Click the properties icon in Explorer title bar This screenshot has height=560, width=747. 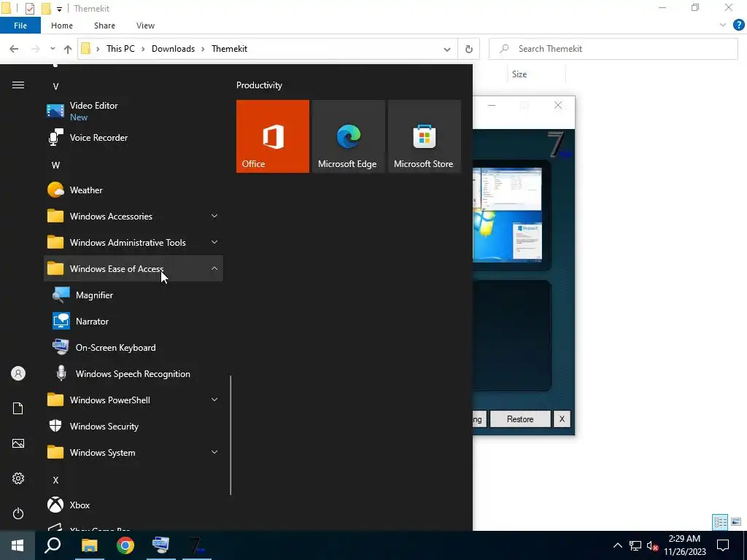coord(29,9)
